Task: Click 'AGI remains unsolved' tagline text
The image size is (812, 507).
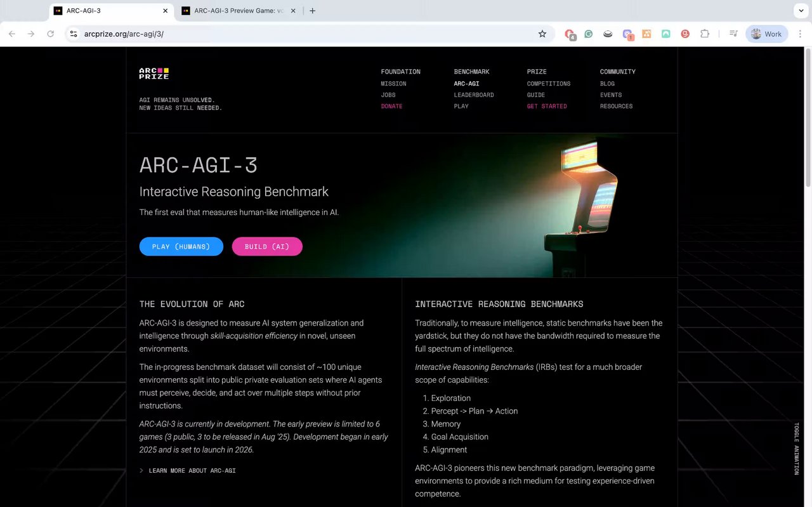Action: (x=177, y=100)
